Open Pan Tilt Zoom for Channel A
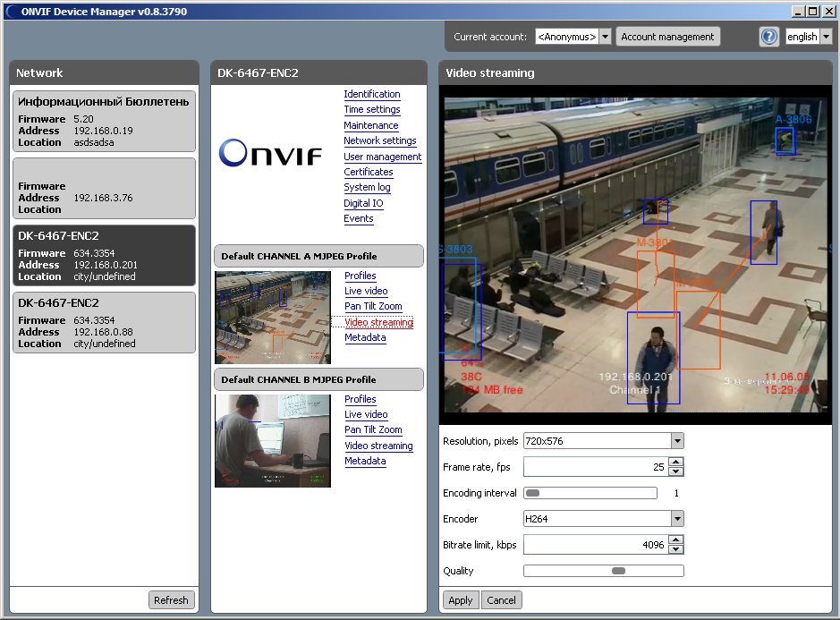 tap(373, 306)
